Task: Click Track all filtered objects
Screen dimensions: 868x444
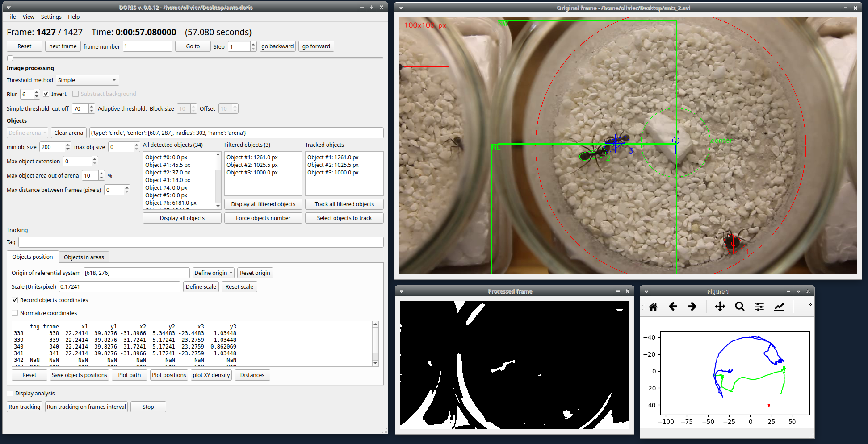Action: pos(344,204)
